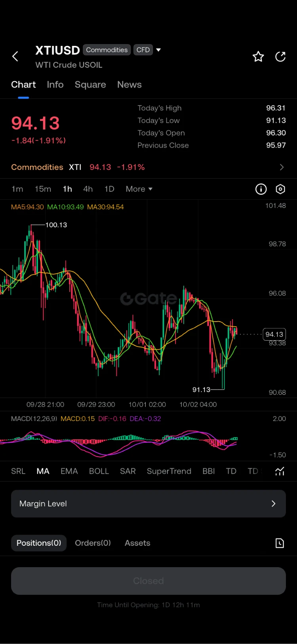Screen dimensions: 297x644
Task: Enable the BBI indicator
Action: click(209, 471)
